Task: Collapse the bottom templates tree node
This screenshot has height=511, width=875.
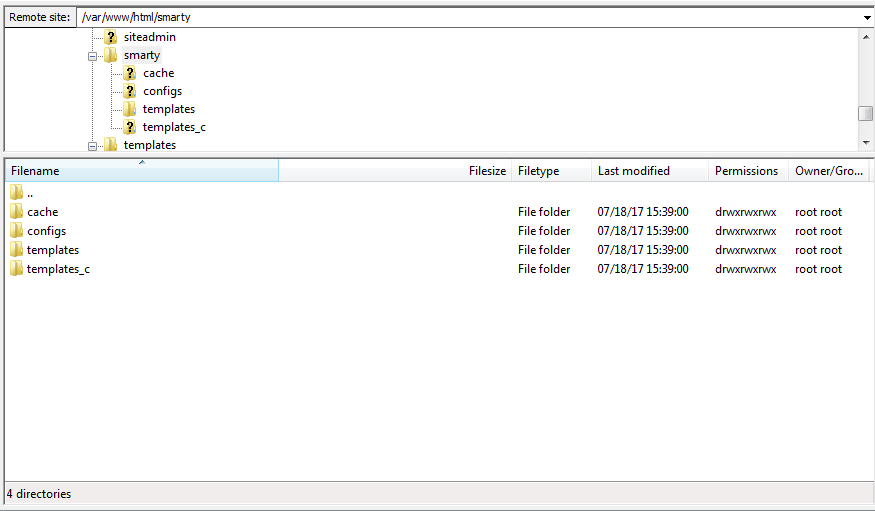Action: coord(92,146)
